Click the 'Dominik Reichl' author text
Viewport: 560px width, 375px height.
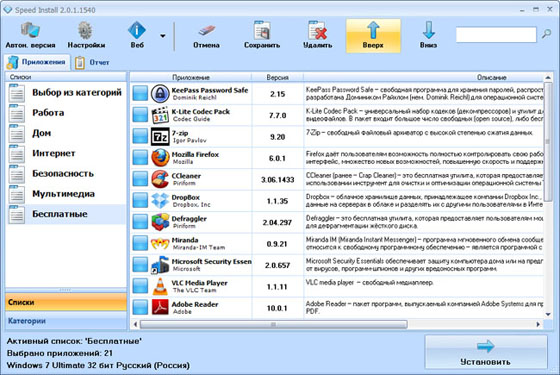(x=195, y=98)
